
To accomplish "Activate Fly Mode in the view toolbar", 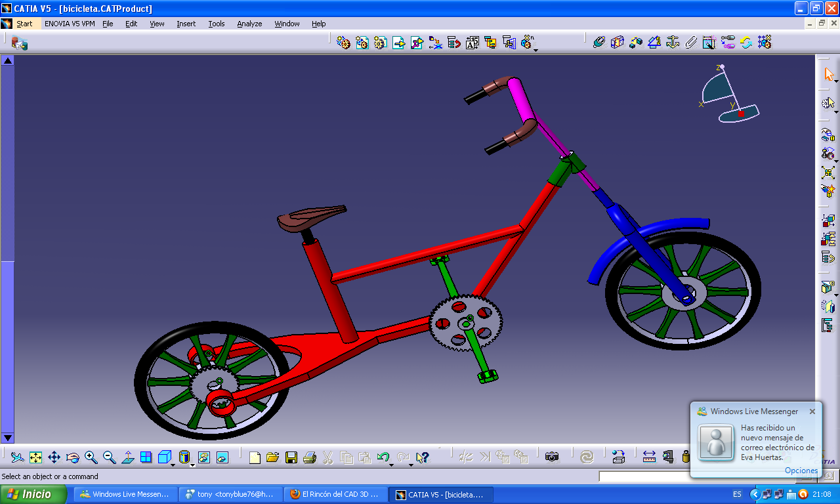I will coord(18,457).
